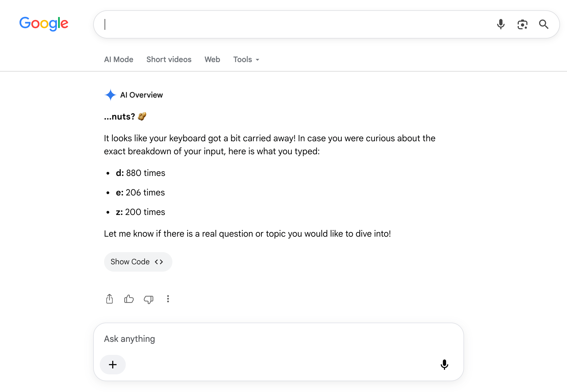The width and height of the screenshot is (567, 392).
Task: Click the AI Overview sparkle icon
Action: click(110, 95)
